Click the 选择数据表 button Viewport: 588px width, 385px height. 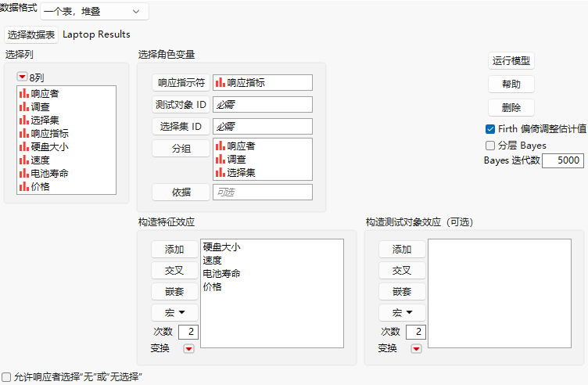click(x=31, y=35)
